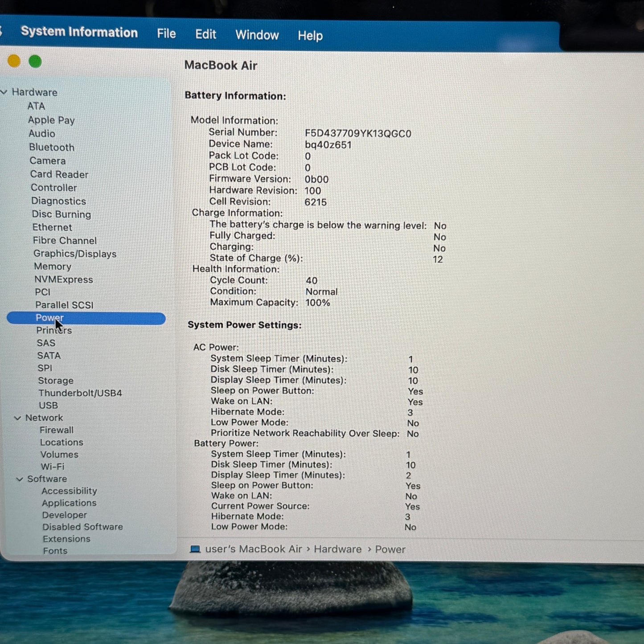Click Hardware in the path bar
Screen dimensions: 644x644
pos(338,549)
